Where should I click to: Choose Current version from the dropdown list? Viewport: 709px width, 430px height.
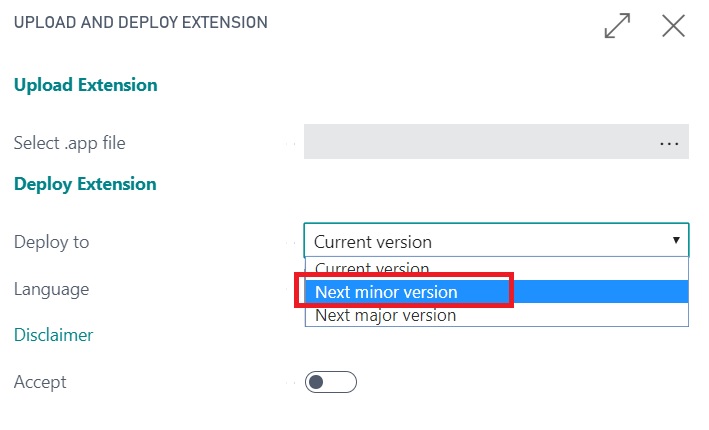(372, 268)
